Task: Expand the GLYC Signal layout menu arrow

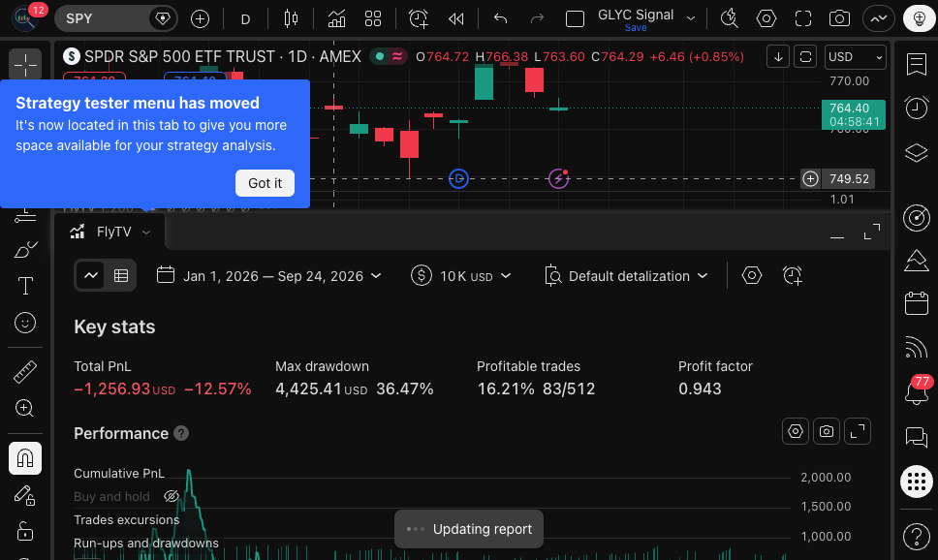Action: point(691,18)
